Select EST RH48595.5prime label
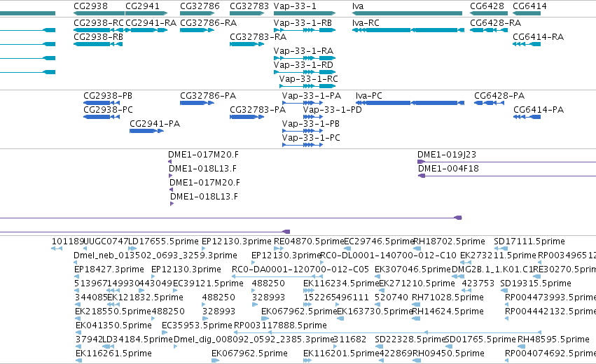This screenshot has height=364, width=596. [553, 339]
